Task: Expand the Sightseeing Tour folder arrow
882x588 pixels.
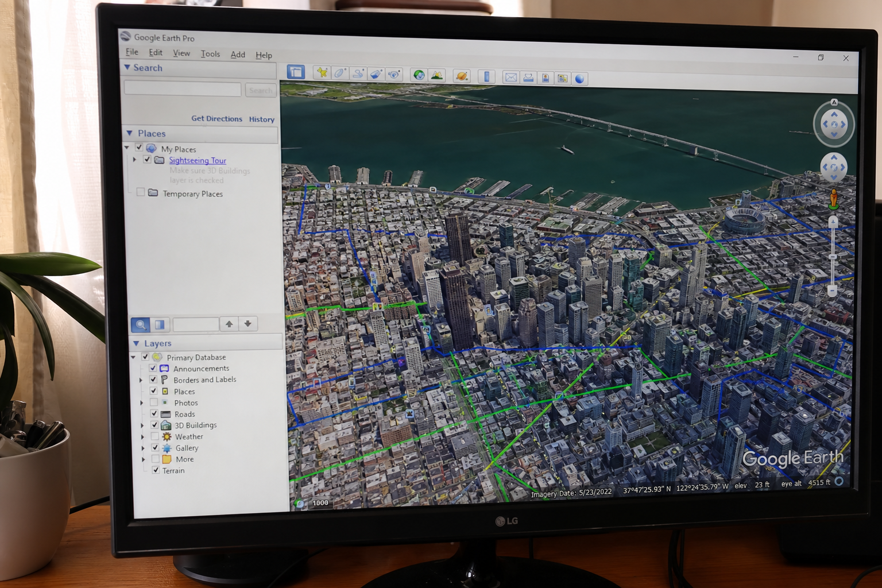Action: coord(134,159)
